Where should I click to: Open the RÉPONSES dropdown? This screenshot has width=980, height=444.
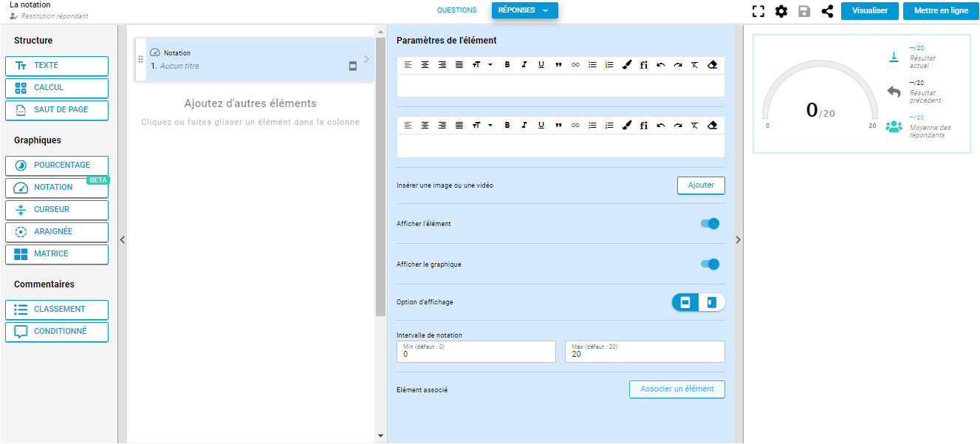(525, 10)
